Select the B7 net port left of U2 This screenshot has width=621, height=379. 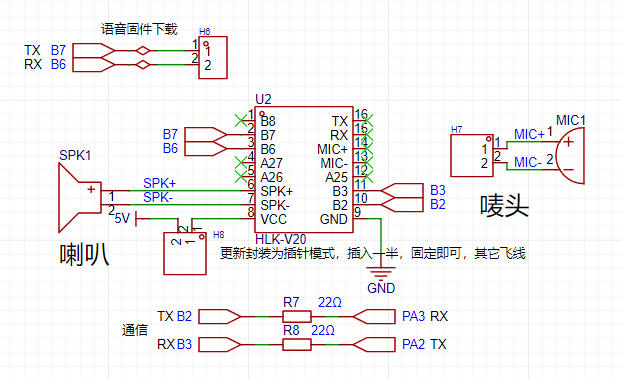[x=206, y=134]
